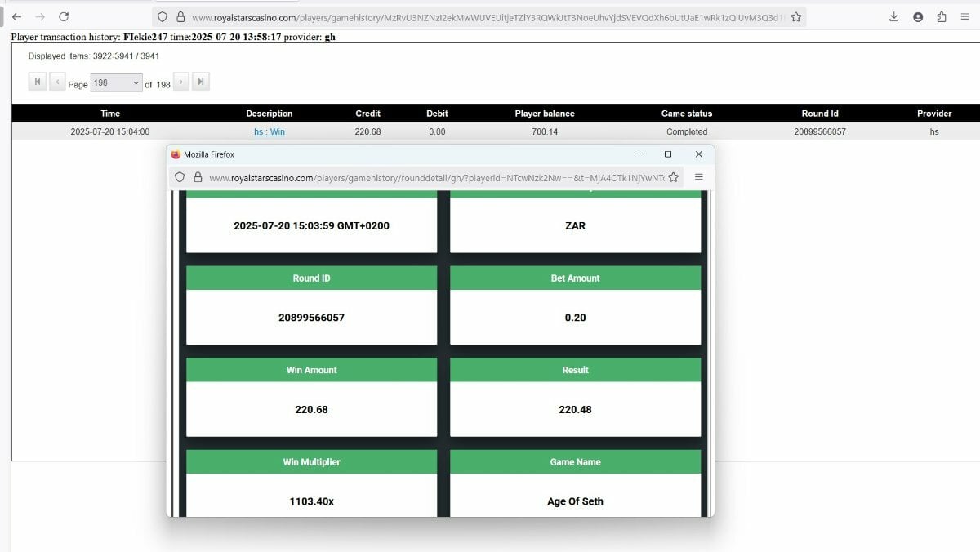This screenshot has height=552, width=980.
Task: Bookmark the rounddetail popup page
Action: coord(673,177)
